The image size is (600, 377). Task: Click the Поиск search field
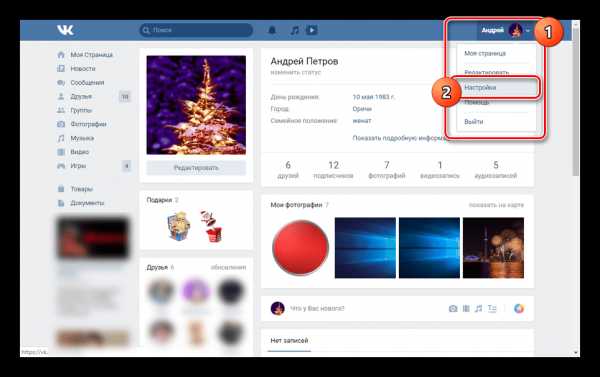click(x=196, y=30)
